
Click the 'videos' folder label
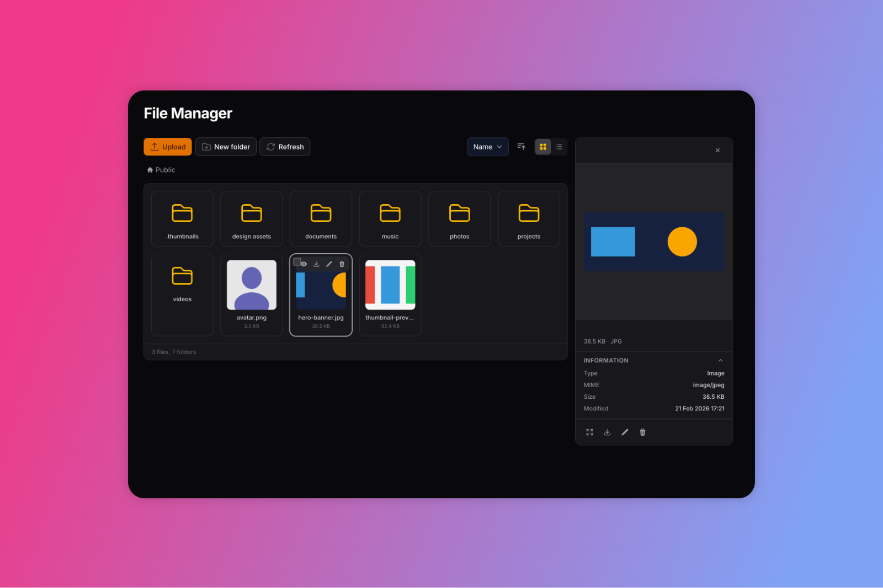(182, 300)
